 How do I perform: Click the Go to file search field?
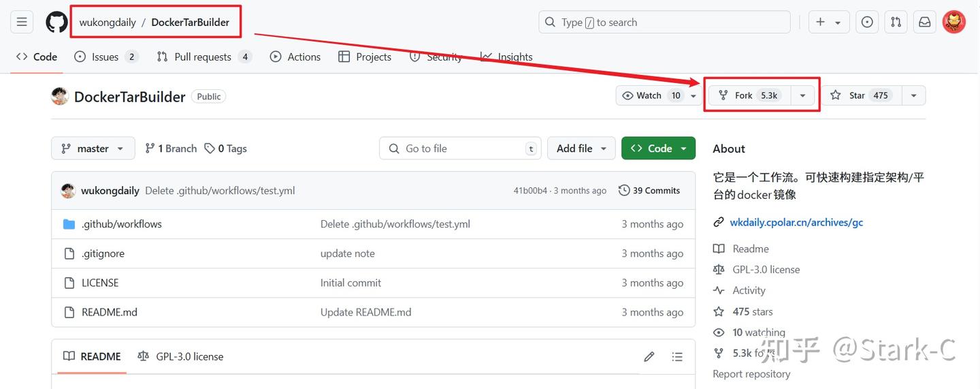click(460, 149)
